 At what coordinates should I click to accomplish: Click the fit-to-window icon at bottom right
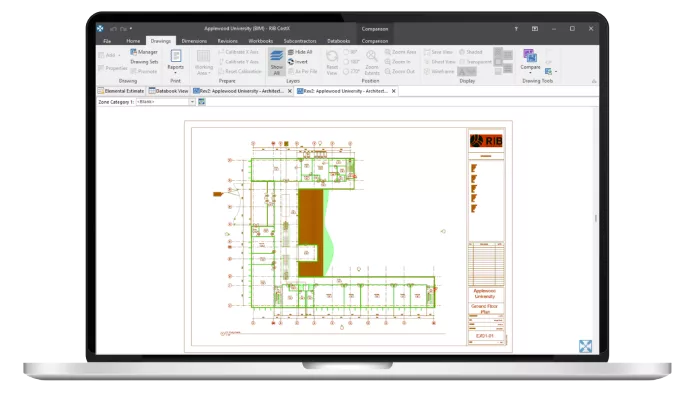point(585,346)
